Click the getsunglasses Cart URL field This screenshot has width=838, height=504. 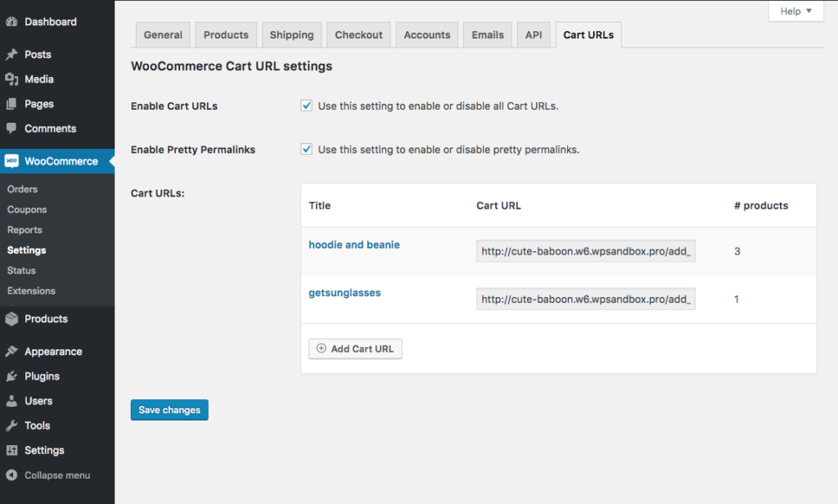click(586, 299)
